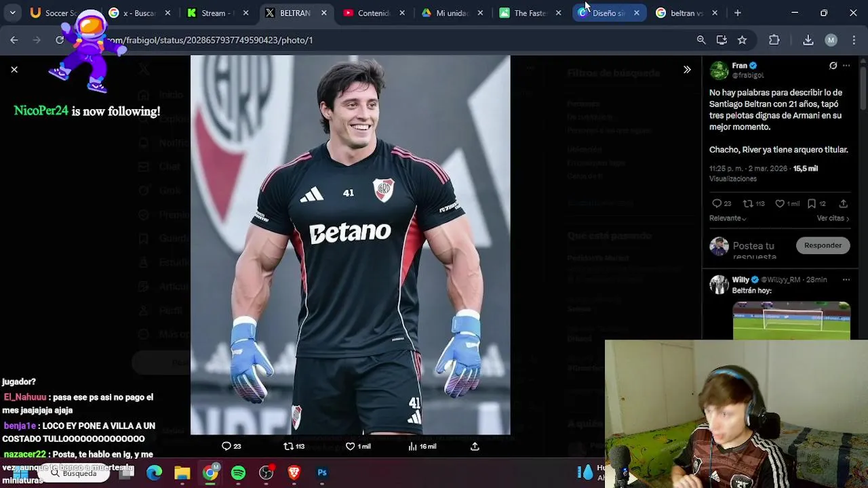Viewport: 868px width, 488px height.
Task: Open more options on Fran's tweet
Action: coord(846,66)
